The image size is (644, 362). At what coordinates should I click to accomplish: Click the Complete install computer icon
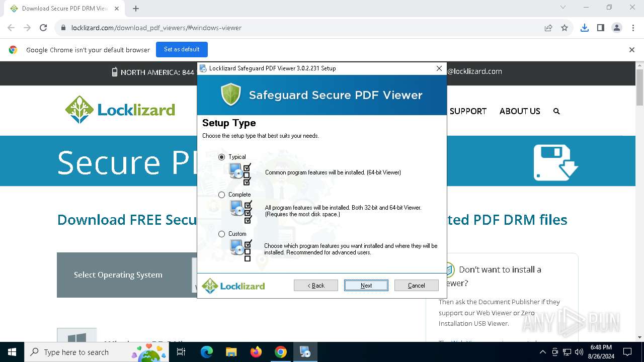(240, 212)
